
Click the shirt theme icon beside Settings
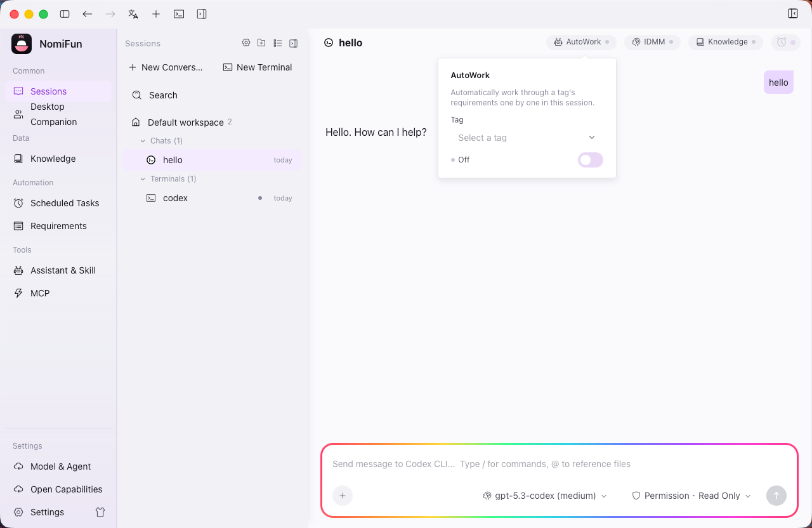click(x=100, y=512)
